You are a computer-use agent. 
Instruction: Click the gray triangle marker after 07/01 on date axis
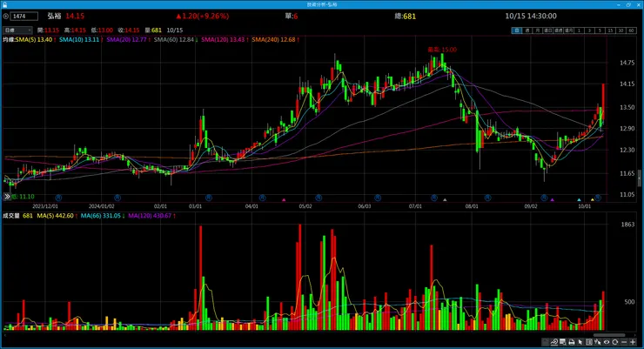coord(445,200)
